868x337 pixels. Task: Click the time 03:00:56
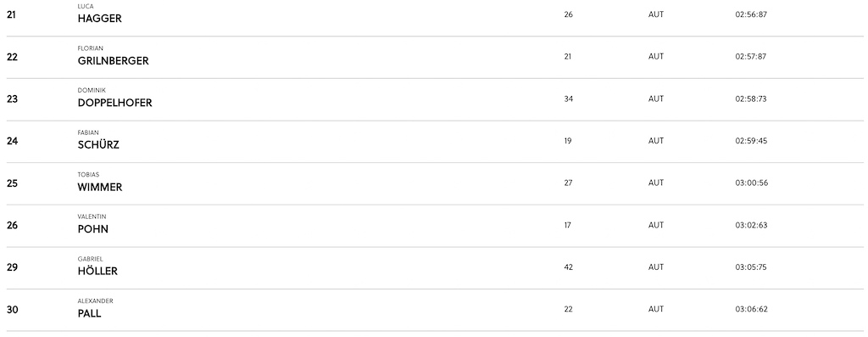[x=752, y=183]
